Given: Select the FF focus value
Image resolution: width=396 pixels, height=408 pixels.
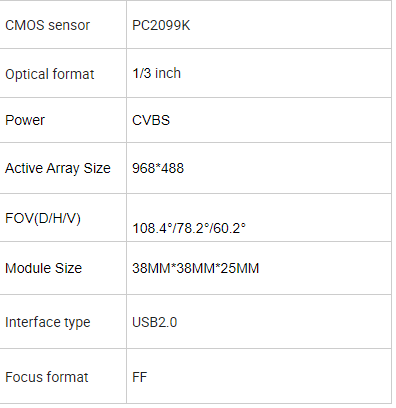Looking at the screenshot, I should coord(139,377).
